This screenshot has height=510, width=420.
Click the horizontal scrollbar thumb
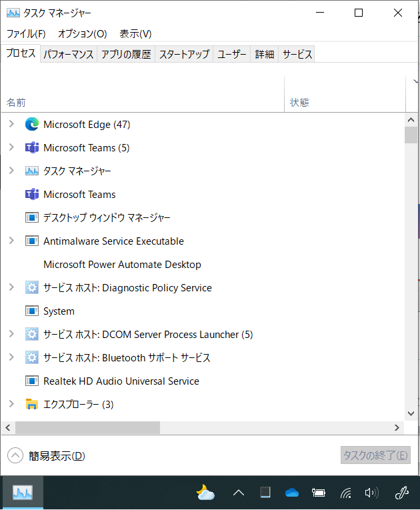[87, 428]
